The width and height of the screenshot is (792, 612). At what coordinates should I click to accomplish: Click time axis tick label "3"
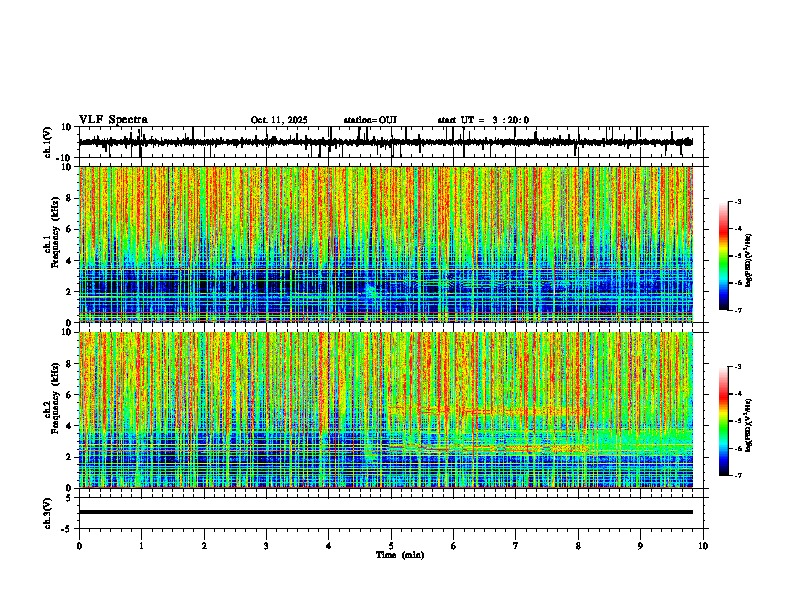click(x=266, y=546)
